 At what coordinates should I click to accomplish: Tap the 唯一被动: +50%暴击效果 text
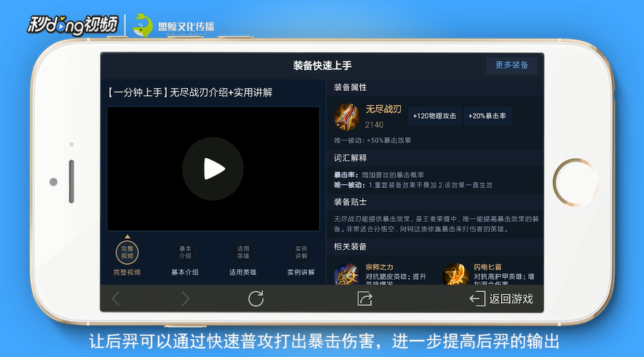click(372, 140)
